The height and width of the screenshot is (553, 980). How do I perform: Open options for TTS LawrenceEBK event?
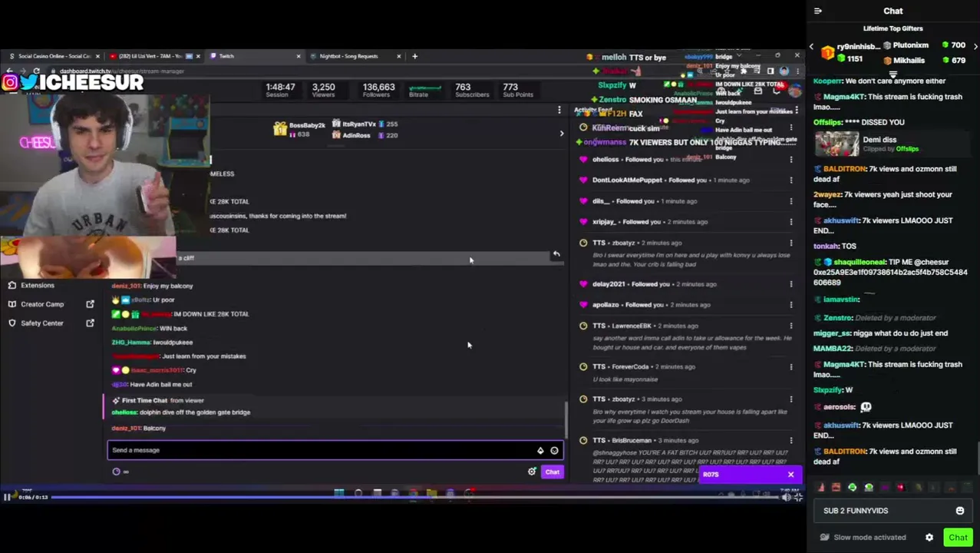click(791, 326)
